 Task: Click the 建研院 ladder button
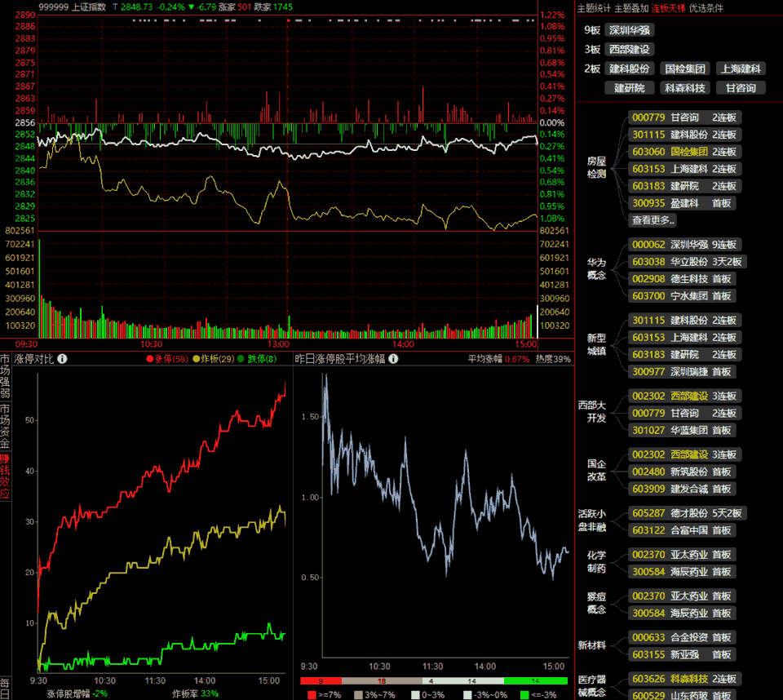point(629,88)
